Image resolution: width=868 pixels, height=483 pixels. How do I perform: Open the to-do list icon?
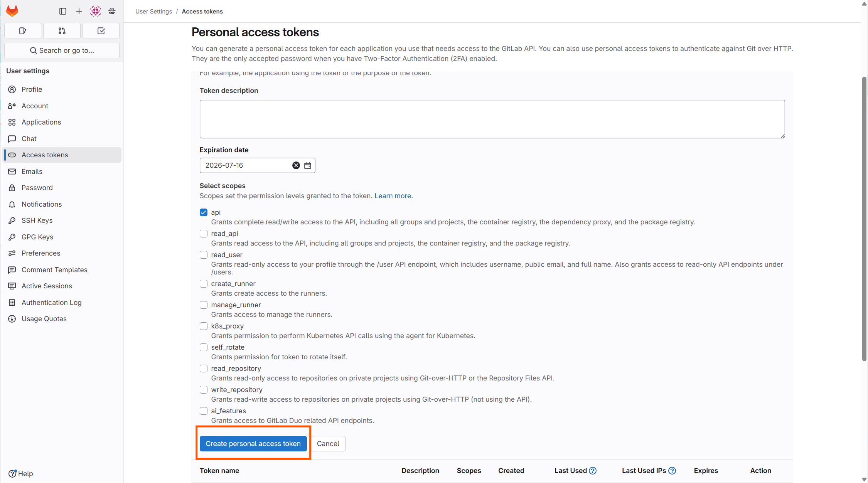101,31
